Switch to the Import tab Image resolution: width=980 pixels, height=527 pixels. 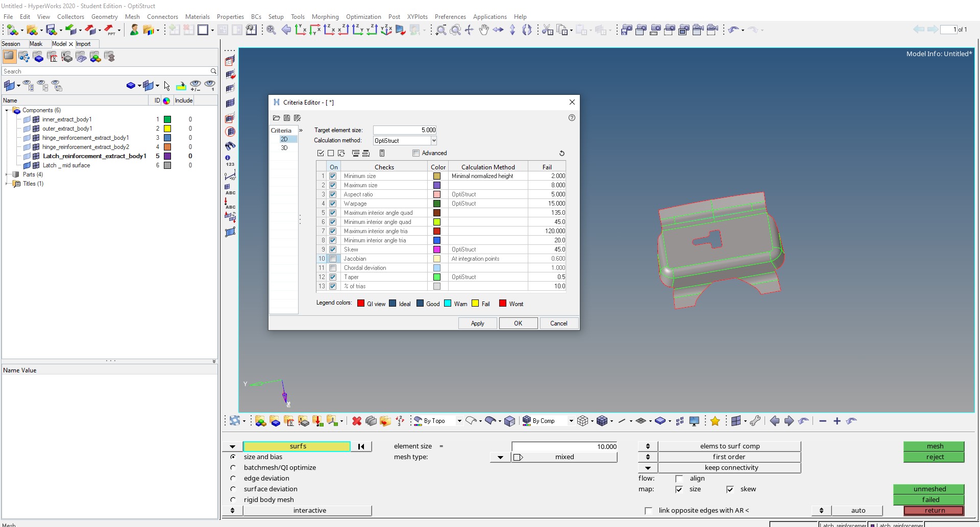83,44
